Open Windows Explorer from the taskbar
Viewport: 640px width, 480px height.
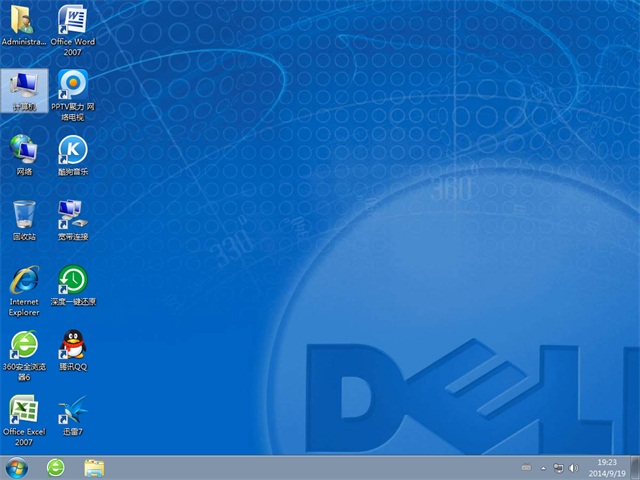point(94,467)
